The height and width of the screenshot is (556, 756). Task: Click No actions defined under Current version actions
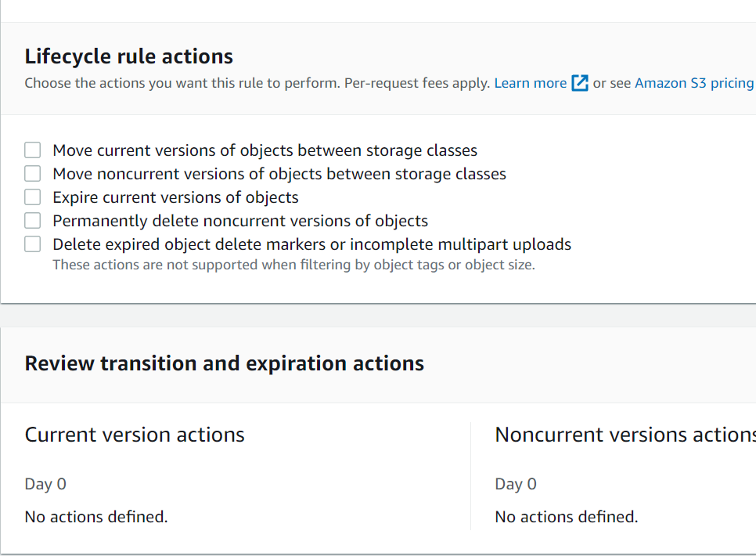96,517
